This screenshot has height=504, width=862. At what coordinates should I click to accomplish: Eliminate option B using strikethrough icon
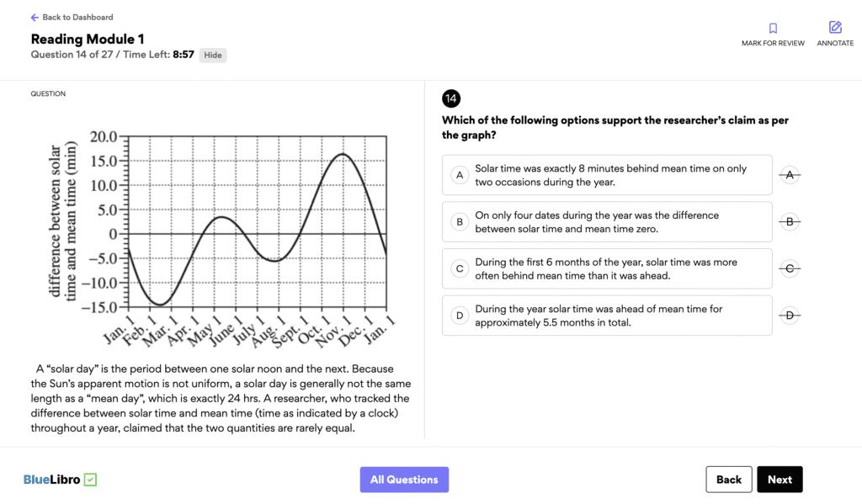pyautogui.click(x=790, y=222)
